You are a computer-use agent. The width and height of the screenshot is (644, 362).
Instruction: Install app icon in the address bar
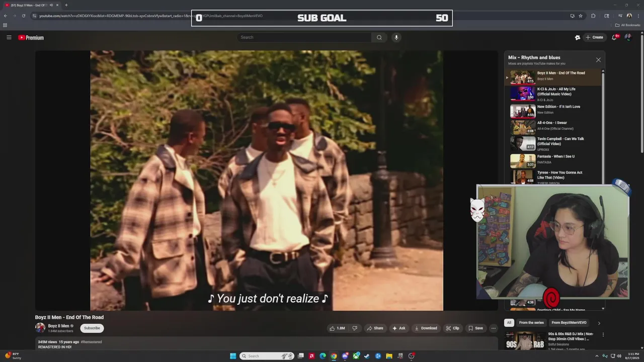point(572,16)
